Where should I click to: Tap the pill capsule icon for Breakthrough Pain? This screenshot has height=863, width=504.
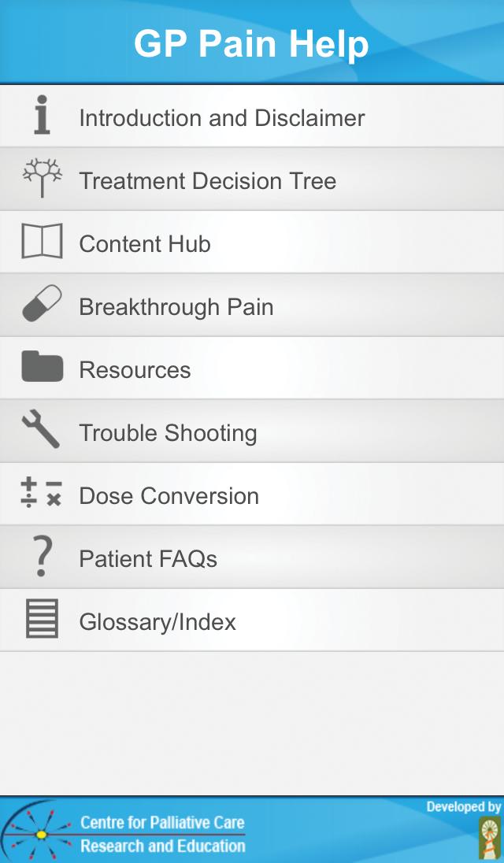pos(41,305)
